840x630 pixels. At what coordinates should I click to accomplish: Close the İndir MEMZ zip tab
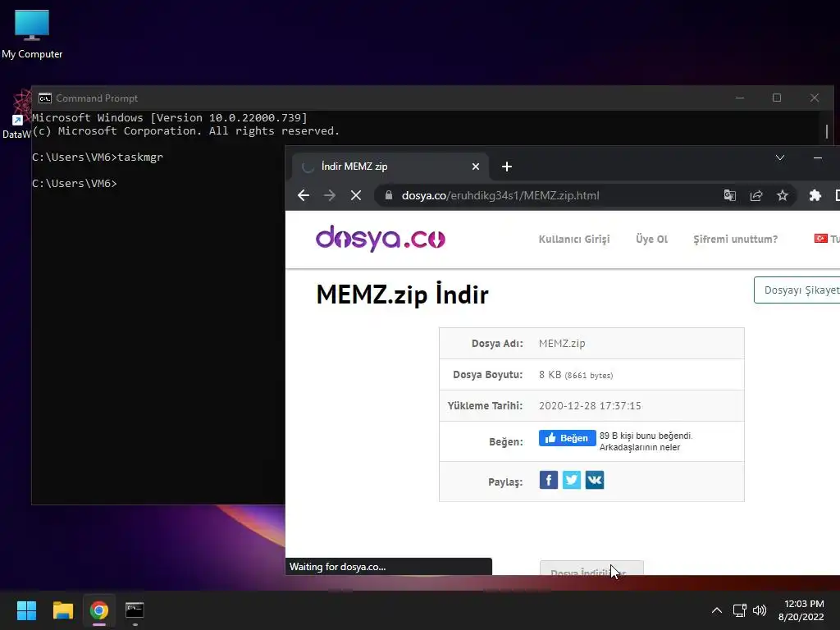click(x=475, y=167)
